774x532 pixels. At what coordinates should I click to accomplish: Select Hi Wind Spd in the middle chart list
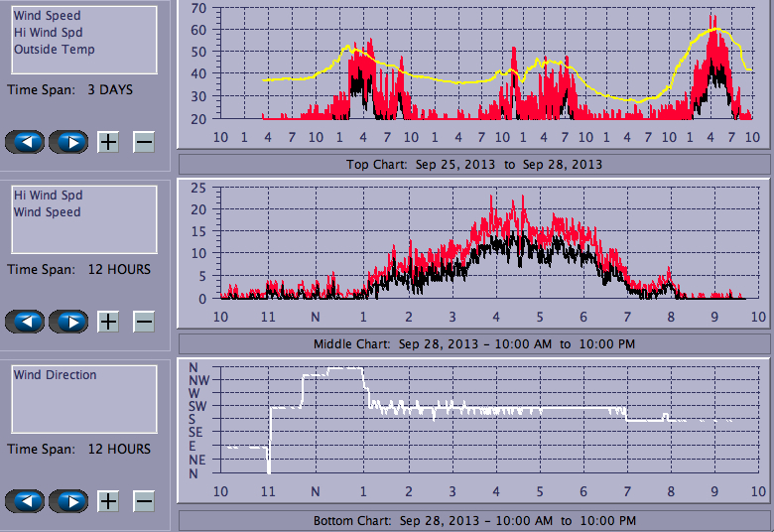click(47, 196)
